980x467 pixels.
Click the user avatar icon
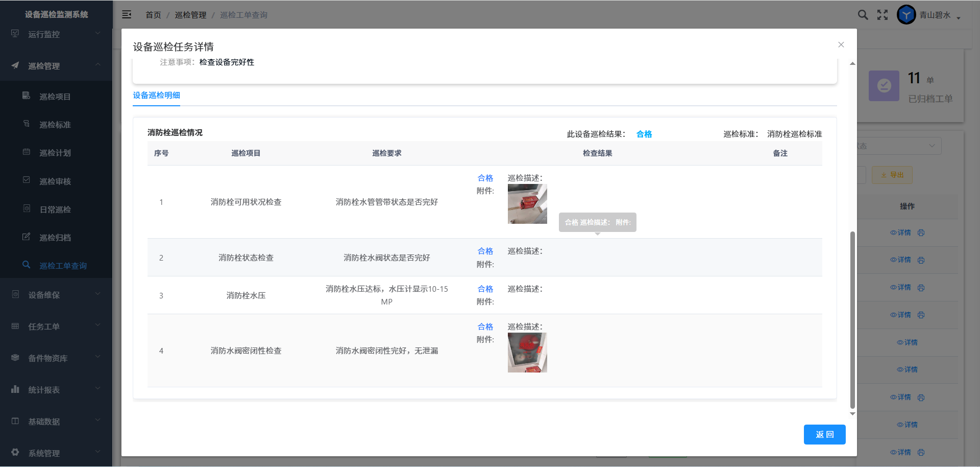906,15
